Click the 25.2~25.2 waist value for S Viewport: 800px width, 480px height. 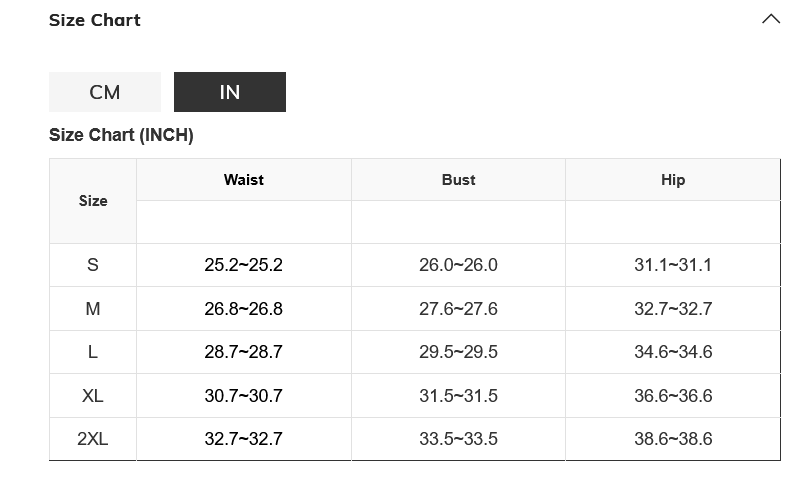click(x=244, y=265)
